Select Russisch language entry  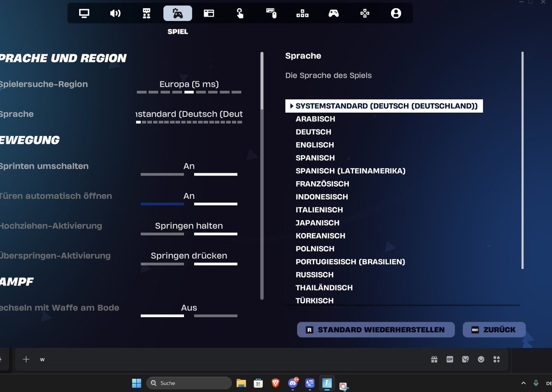(x=315, y=275)
